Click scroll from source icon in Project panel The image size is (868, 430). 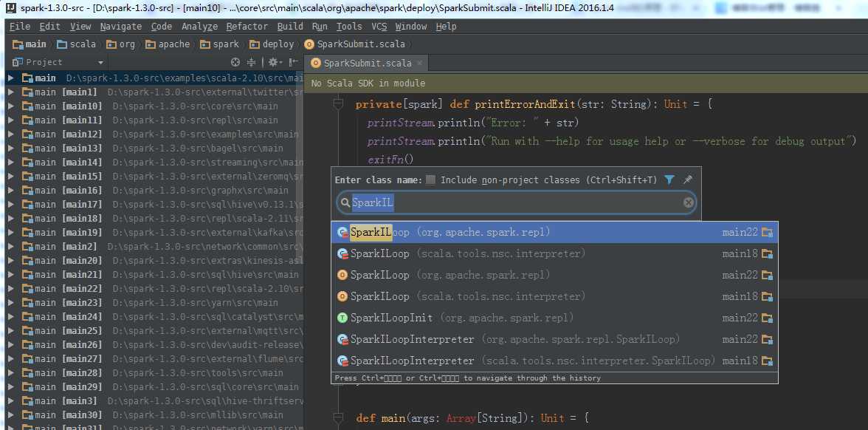[235, 62]
